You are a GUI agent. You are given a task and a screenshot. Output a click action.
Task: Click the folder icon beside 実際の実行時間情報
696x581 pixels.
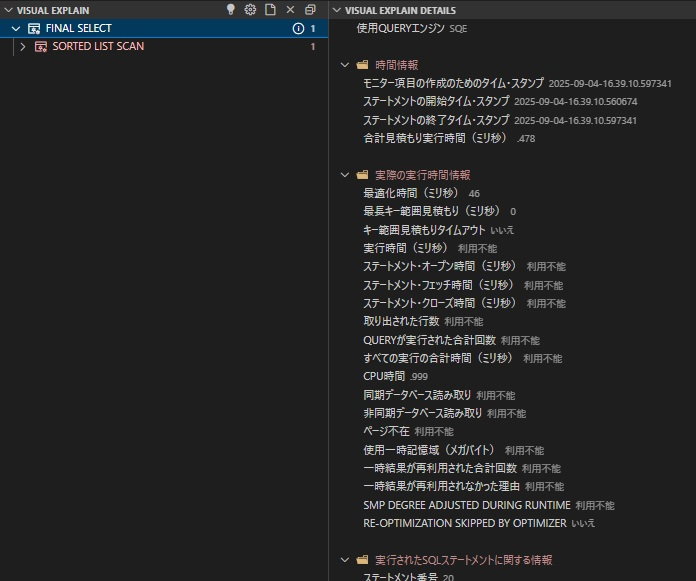[362, 175]
